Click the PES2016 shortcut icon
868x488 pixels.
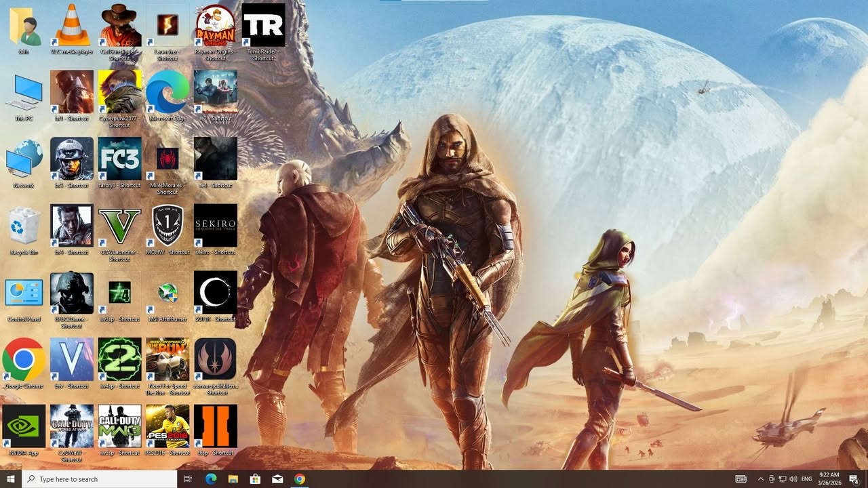coord(167,426)
